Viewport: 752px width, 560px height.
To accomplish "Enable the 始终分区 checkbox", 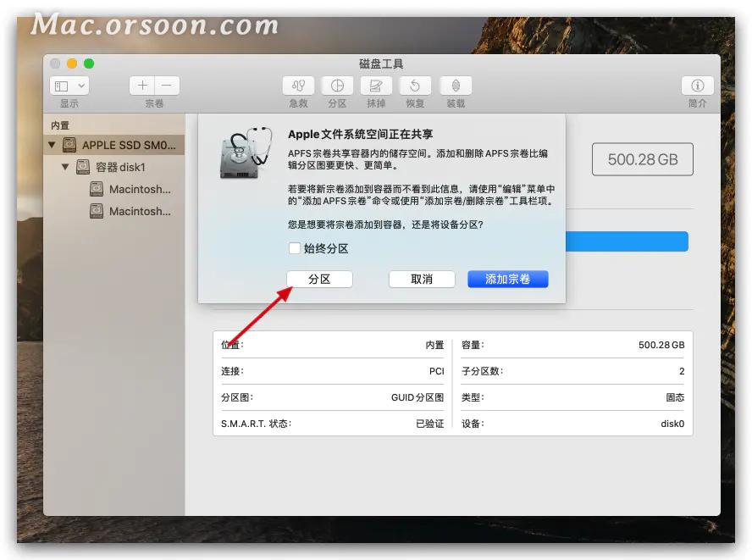I will click(294, 249).
